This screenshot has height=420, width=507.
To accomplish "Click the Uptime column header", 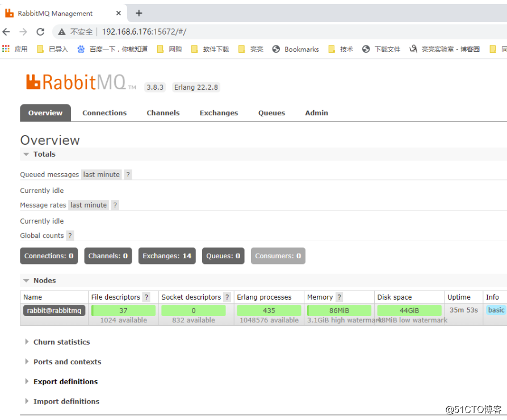I will pyautogui.click(x=459, y=297).
